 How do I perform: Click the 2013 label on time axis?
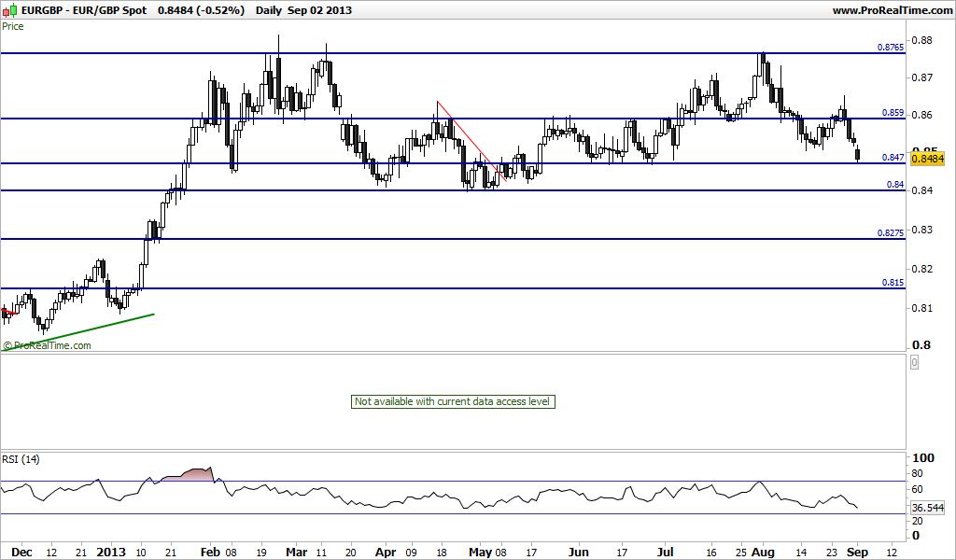pos(111,553)
